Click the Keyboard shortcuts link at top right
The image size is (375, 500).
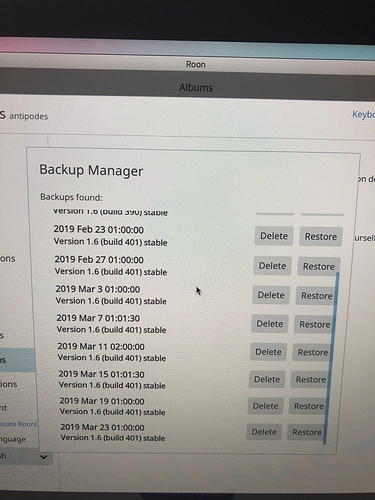[363, 114]
